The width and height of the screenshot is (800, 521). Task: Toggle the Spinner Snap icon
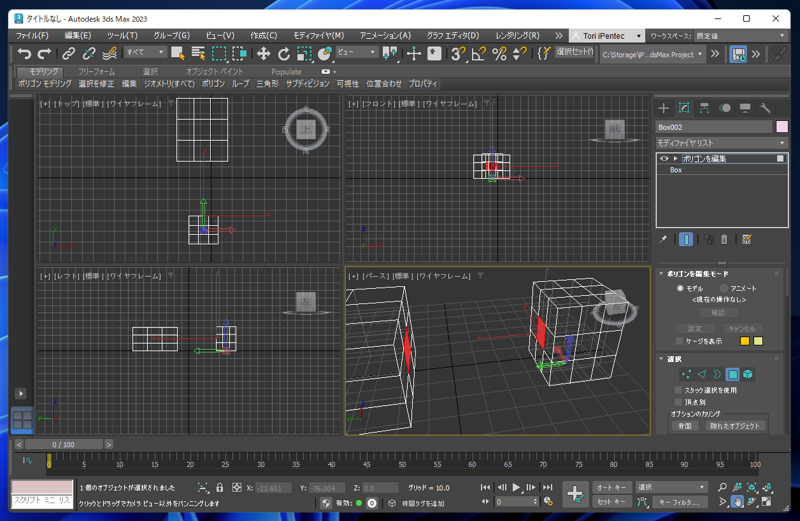click(519, 54)
